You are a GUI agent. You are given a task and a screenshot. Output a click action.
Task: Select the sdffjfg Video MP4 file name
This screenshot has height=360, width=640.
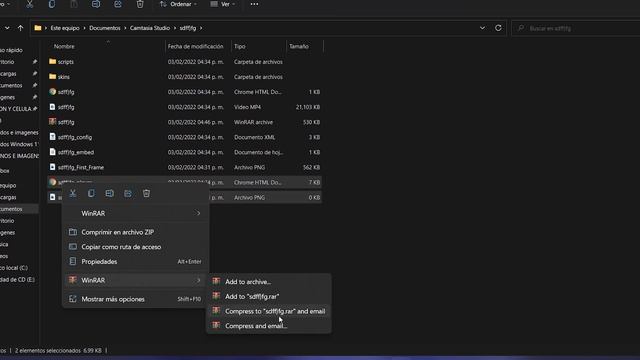pyautogui.click(x=66, y=107)
